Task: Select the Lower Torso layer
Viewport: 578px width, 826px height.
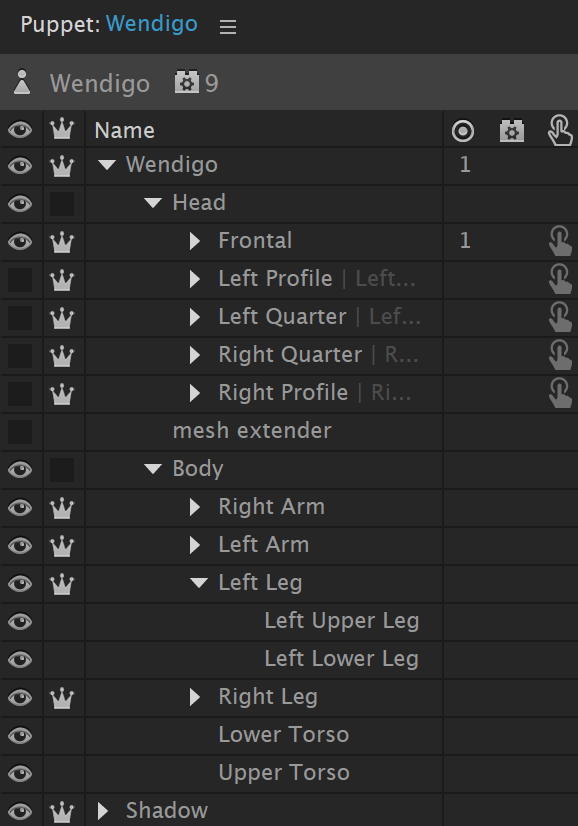Action: [284, 735]
